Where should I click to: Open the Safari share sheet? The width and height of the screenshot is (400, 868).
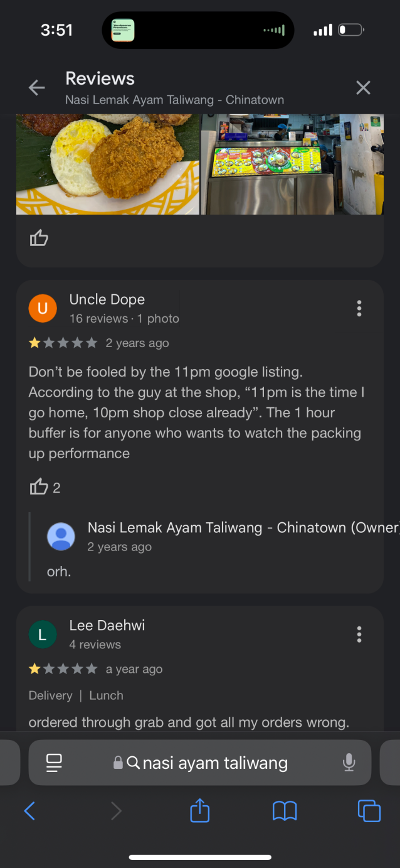[x=199, y=810]
